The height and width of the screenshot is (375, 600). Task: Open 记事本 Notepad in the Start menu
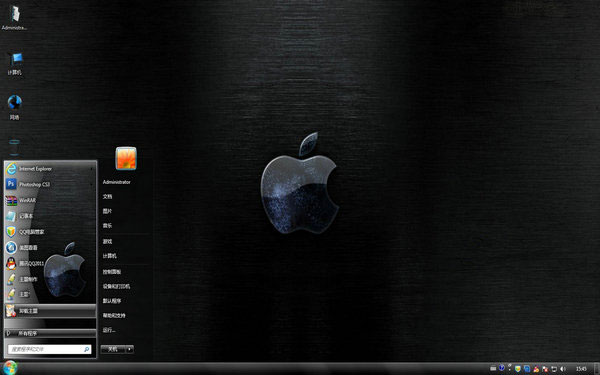[50, 216]
